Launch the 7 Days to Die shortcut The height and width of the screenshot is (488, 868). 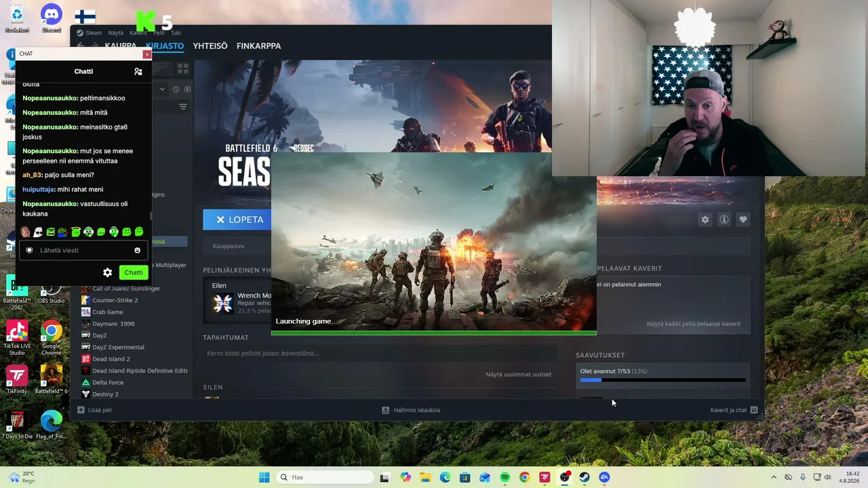click(17, 425)
